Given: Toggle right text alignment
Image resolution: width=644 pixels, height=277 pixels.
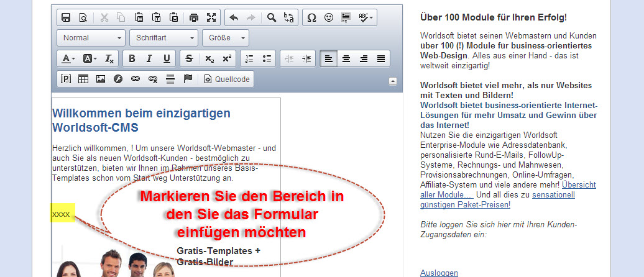Looking at the screenshot, I should (x=364, y=58).
